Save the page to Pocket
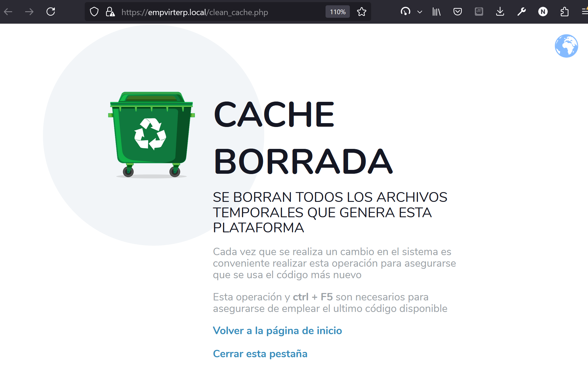Image resolution: width=588 pixels, height=391 pixels. coord(458,12)
